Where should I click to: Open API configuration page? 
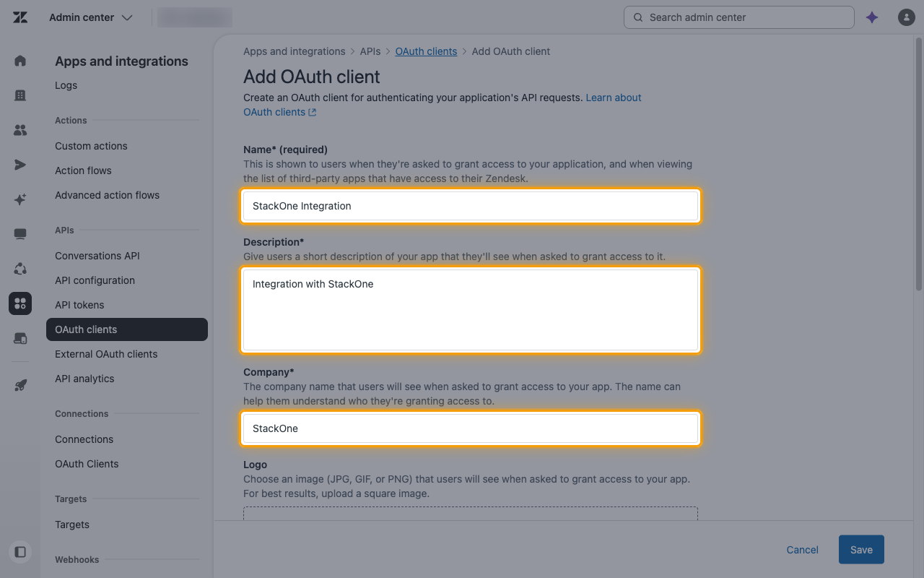[95, 280]
